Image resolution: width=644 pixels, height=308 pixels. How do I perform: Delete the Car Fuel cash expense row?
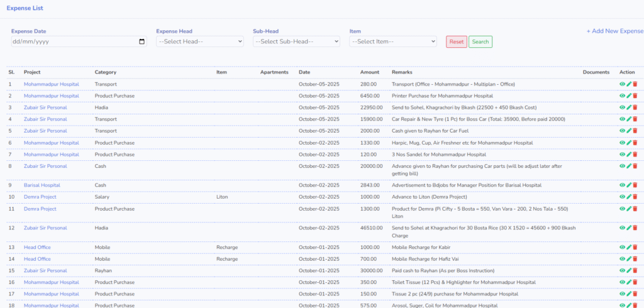click(x=635, y=131)
